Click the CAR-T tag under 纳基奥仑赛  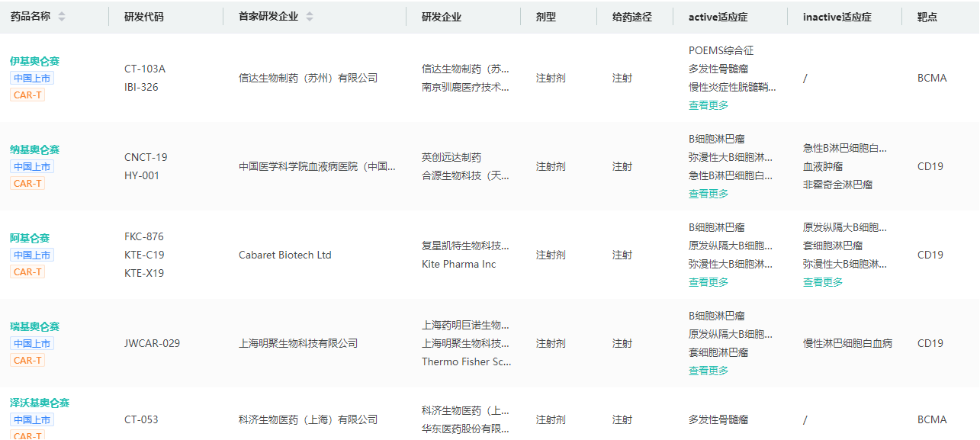point(27,183)
